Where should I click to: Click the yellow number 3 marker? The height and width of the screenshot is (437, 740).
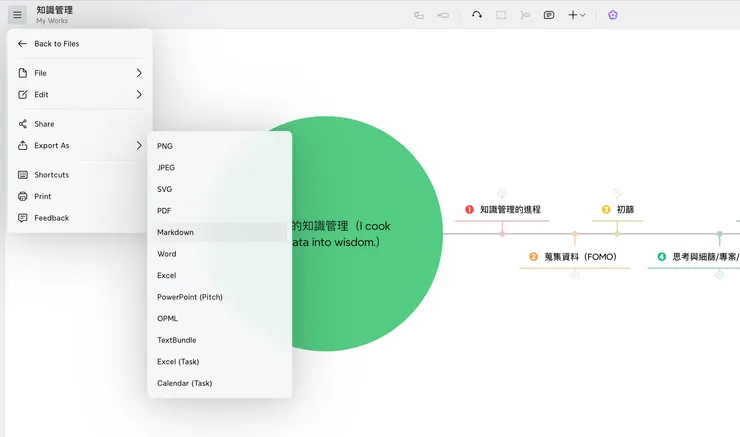coord(606,210)
